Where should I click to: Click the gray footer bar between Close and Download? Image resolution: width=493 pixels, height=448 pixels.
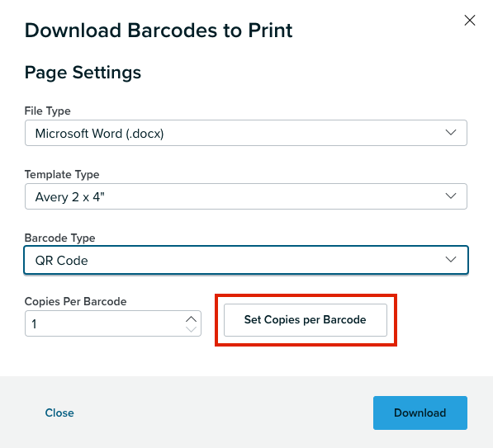pos(223,413)
